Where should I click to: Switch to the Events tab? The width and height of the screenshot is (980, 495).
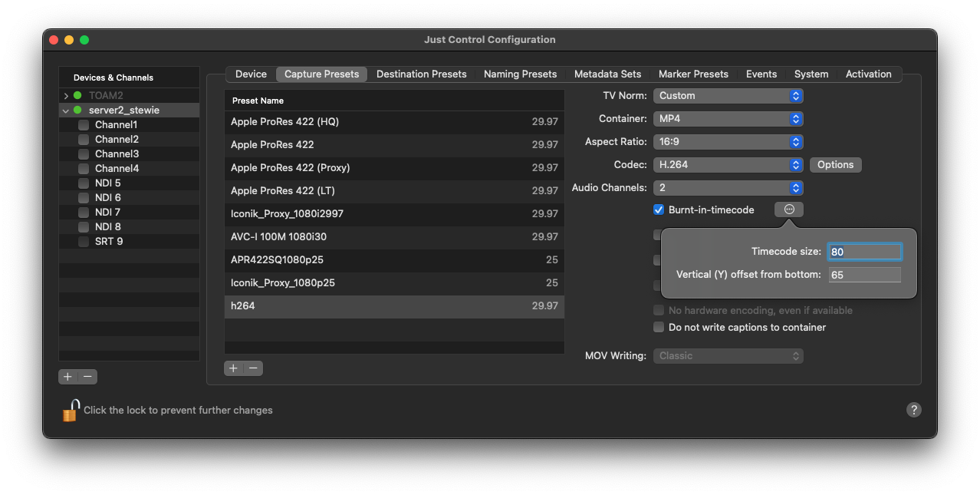click(x=761, y=74)
